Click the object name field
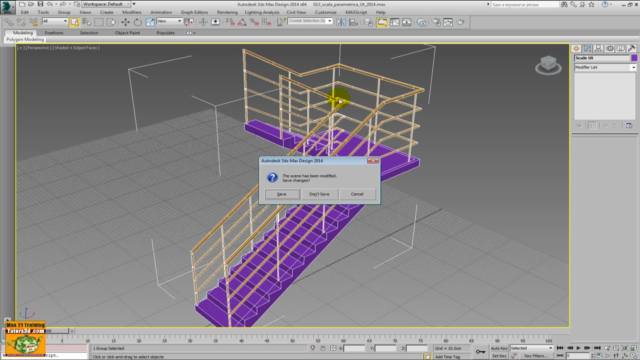Viewport: 640px width, 360px height. pos(602,58)
